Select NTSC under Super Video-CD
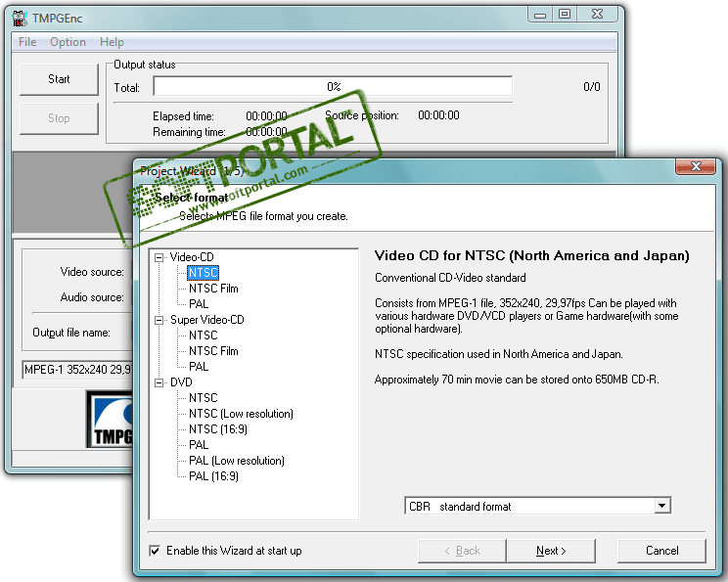 point(203,336)
